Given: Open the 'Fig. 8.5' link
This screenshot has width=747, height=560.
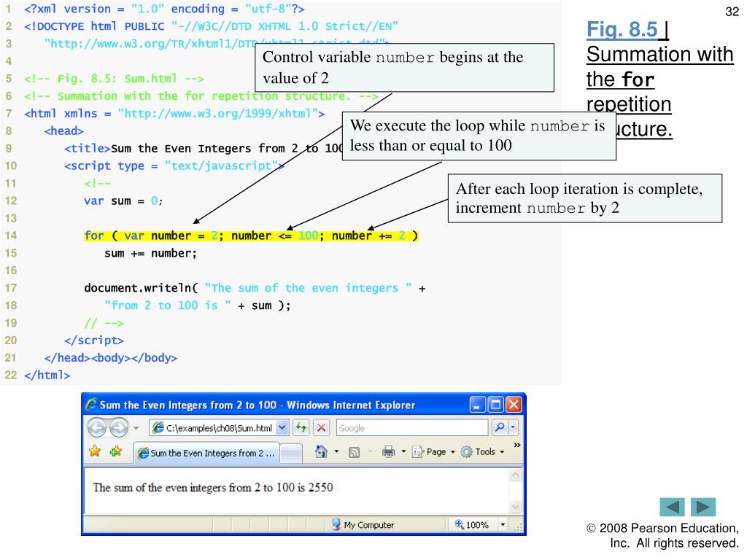Looking at the screenshot, I should pos(622,29).
